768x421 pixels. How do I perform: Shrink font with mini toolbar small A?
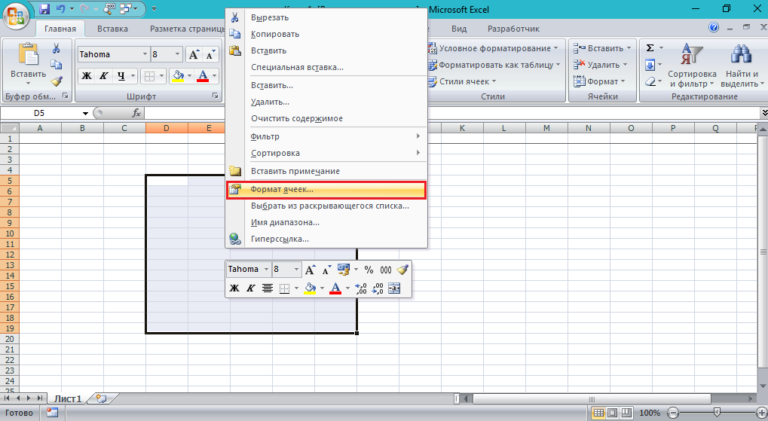point(326,270)
